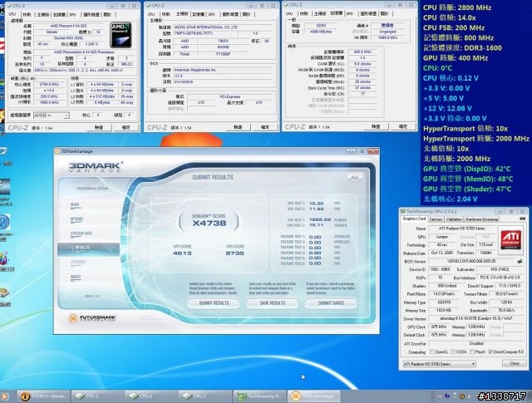Select UPGRADE in the 3DMark Vantage sidebar
Viewport: 532px width, 403px height.
point(78,262)
